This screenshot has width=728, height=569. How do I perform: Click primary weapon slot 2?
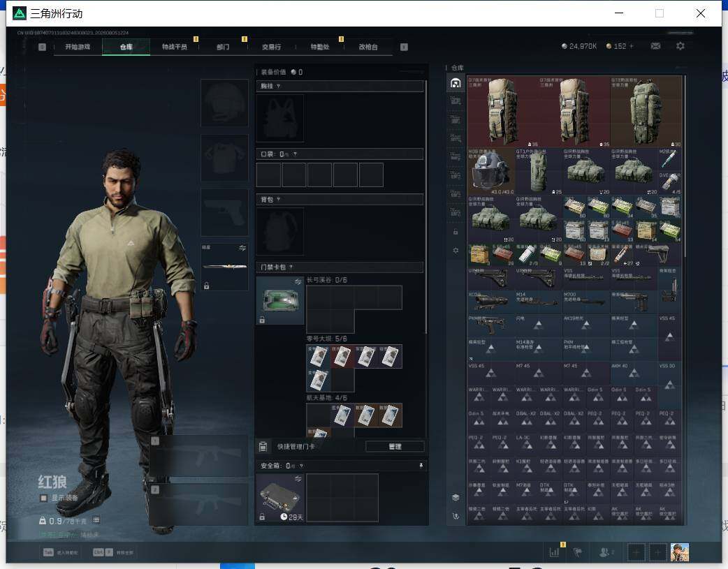pos(198,505)
